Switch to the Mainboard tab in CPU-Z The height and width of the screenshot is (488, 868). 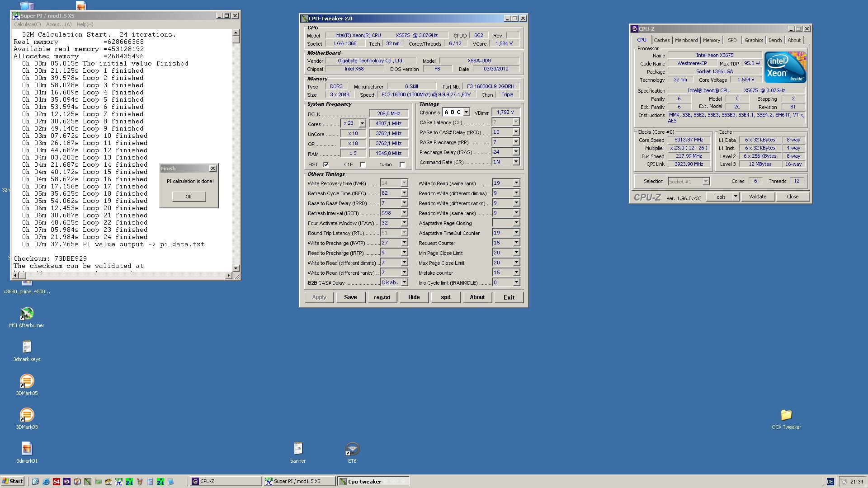point(686,40)
